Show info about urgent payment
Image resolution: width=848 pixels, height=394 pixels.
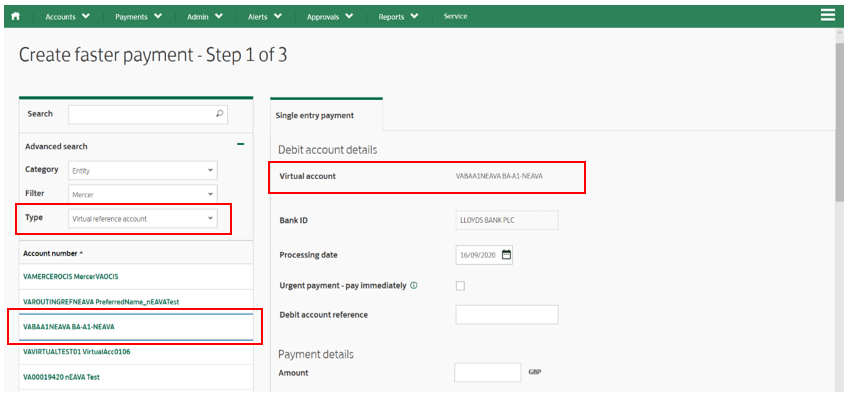click(x=414, y=286)
